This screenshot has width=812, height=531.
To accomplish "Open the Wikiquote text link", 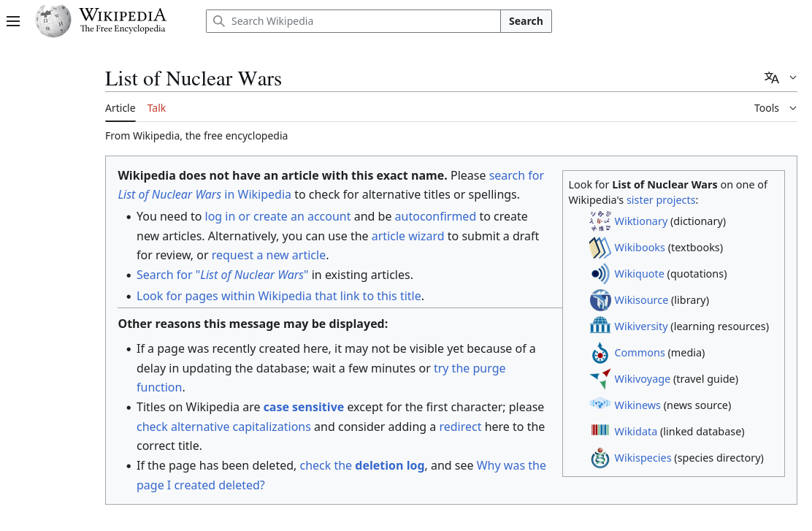I will click(639, 274).
